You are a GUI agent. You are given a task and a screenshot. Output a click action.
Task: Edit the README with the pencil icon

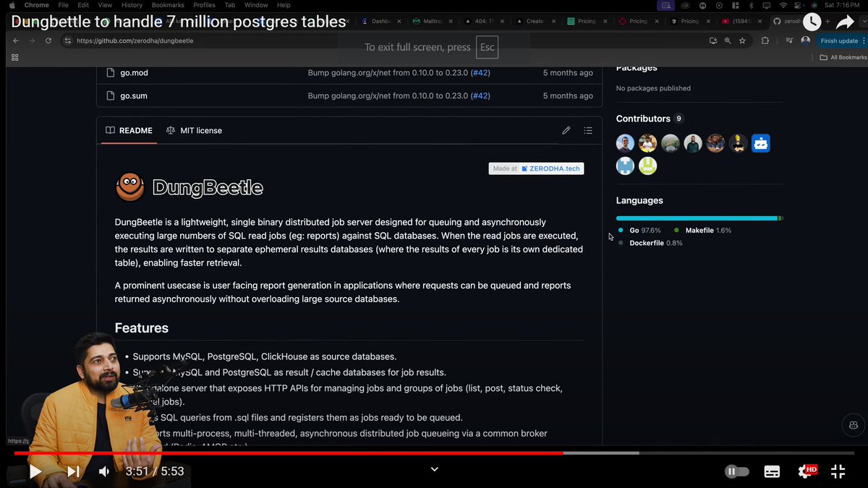[x=566, y=130]
